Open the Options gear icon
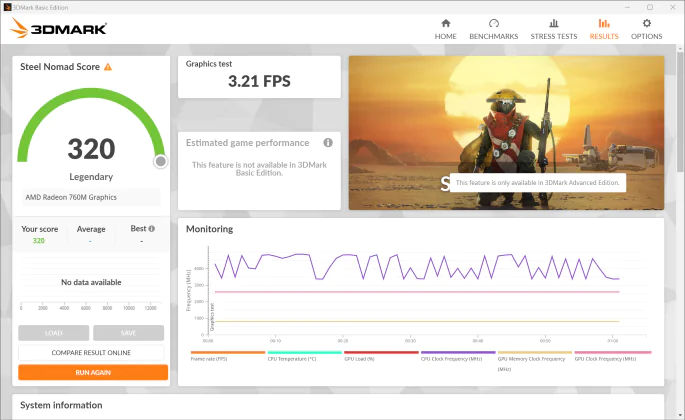 click(x=647, y=23)
